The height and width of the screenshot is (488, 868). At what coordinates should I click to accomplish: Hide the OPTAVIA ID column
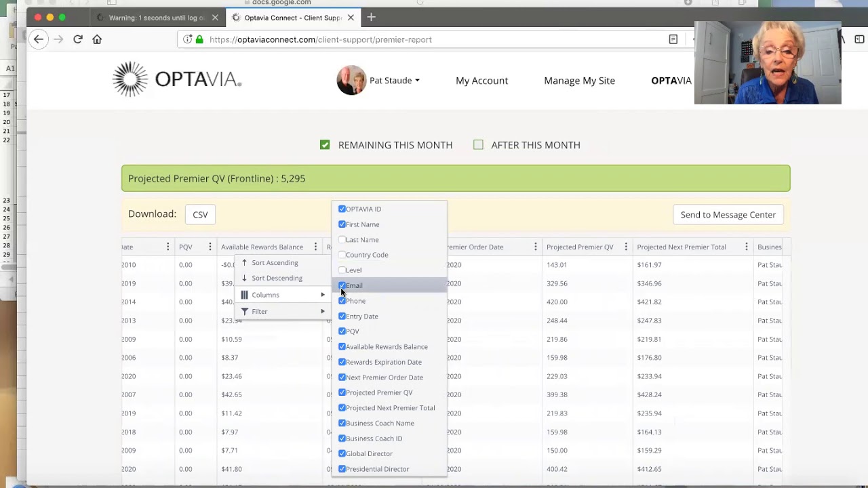[342, 209]
